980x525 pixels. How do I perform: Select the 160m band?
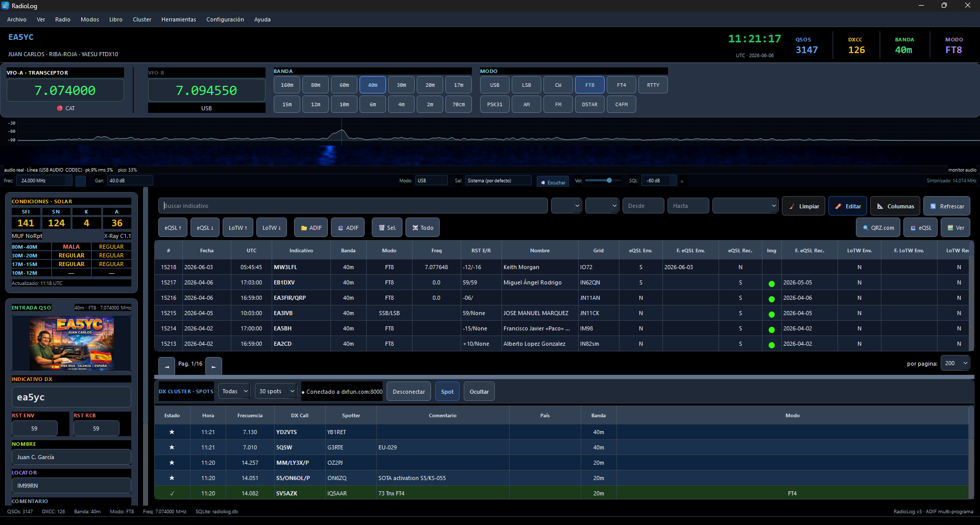(287, 85)
